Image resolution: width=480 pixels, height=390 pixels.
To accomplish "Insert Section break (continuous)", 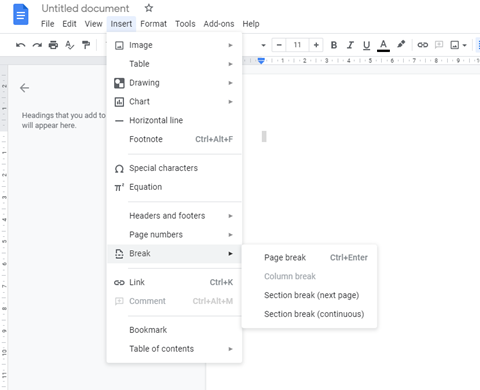I will tap(309, 314).
